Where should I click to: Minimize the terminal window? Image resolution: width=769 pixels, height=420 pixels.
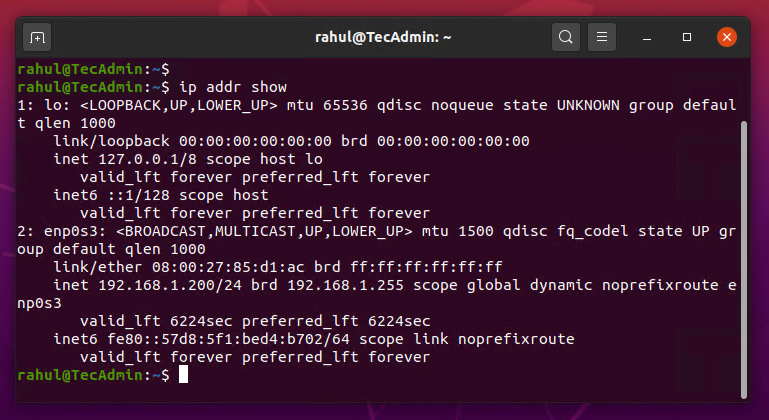click(647, 37)
